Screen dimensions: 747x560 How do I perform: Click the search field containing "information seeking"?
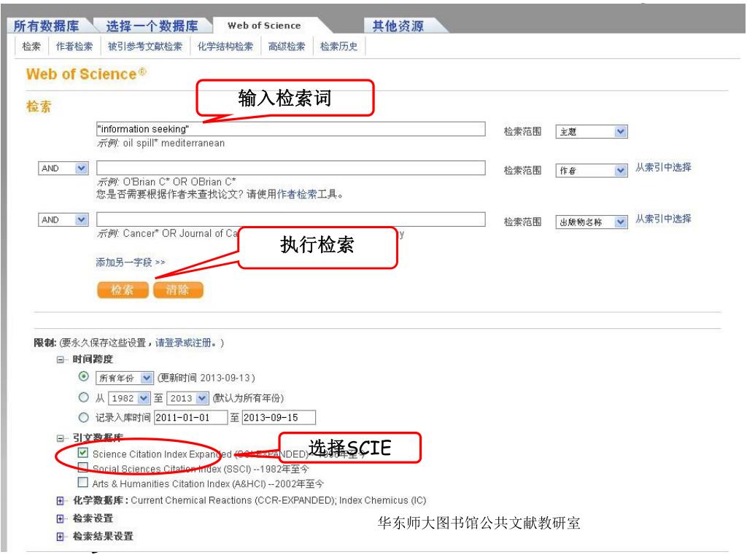290,129
